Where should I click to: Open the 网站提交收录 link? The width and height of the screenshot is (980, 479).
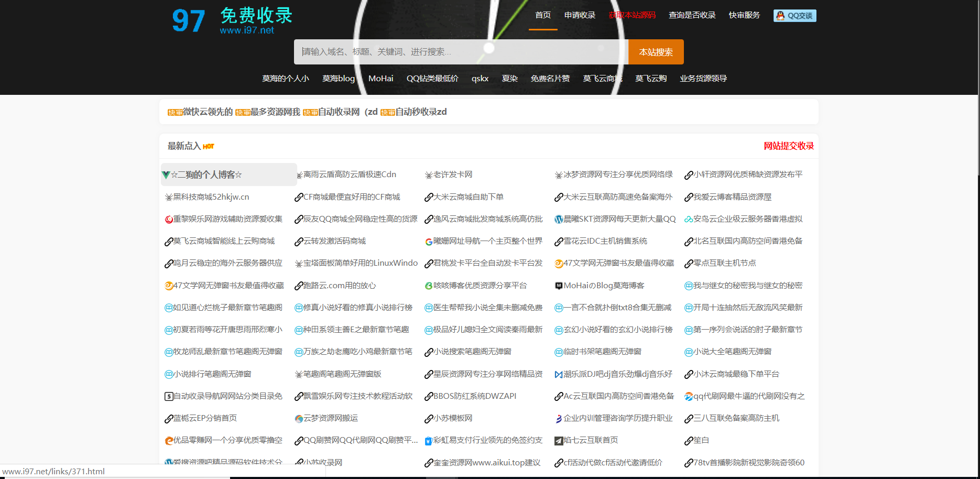[789, 146]
